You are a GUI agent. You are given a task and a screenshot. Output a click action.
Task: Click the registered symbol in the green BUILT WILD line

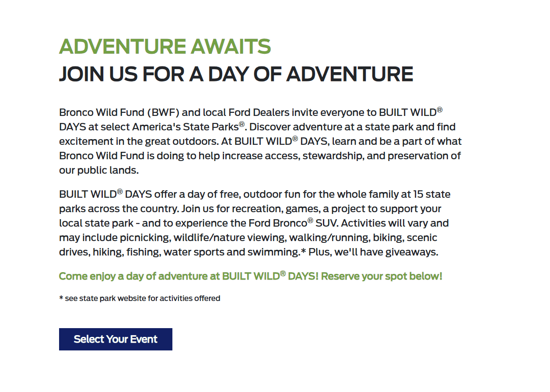pyautogui.click(x=283, y=274)
